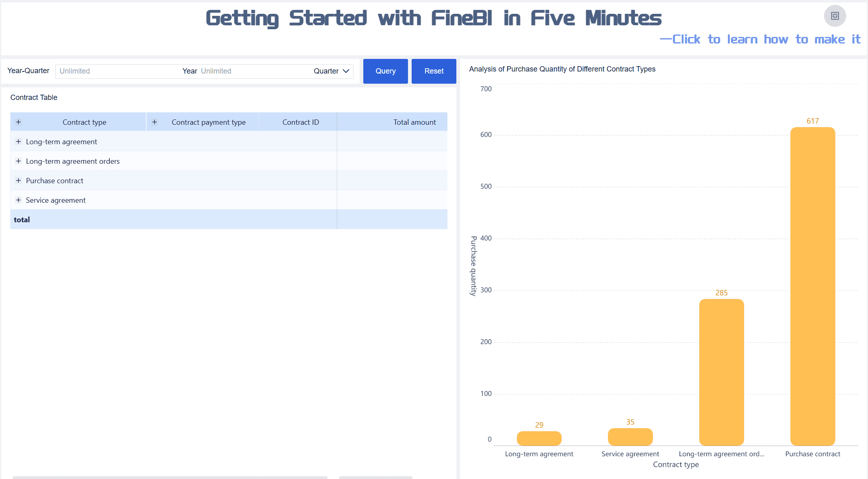Click the Reset button

click(x=434, y=71)
